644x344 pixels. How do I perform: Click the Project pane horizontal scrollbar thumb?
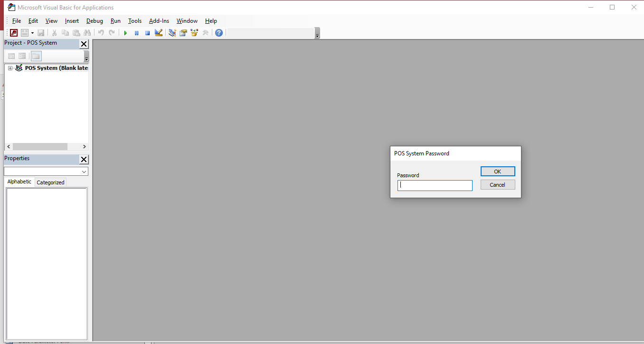(40, 147)
